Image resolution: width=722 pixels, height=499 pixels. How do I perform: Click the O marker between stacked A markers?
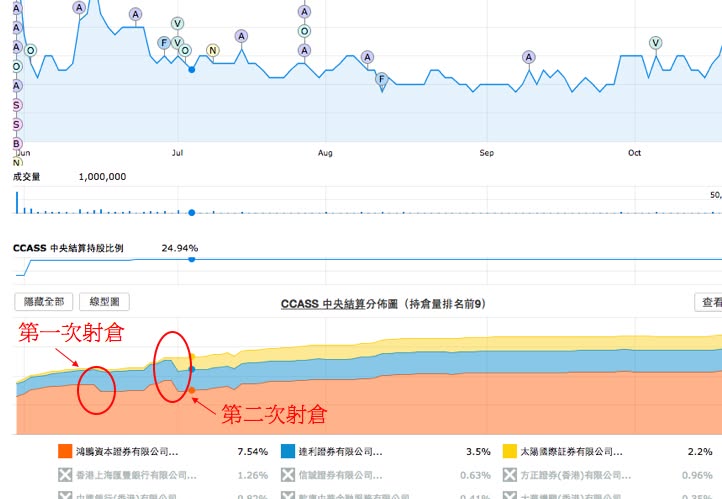point(304,31)
